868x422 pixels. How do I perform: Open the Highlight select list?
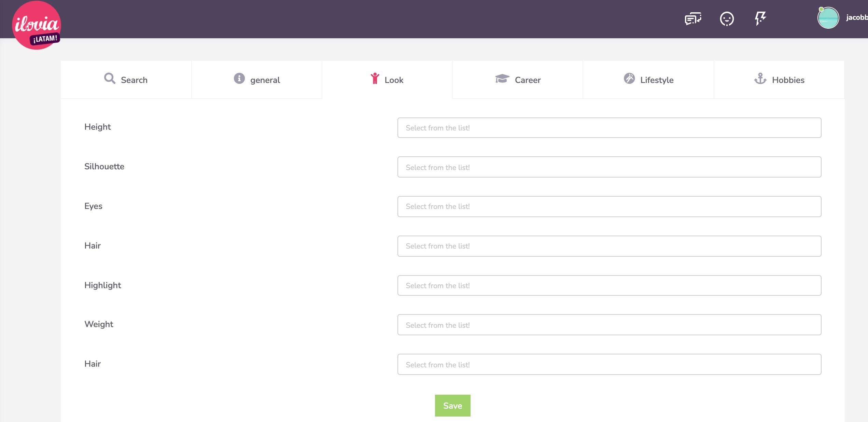[609, 285]
